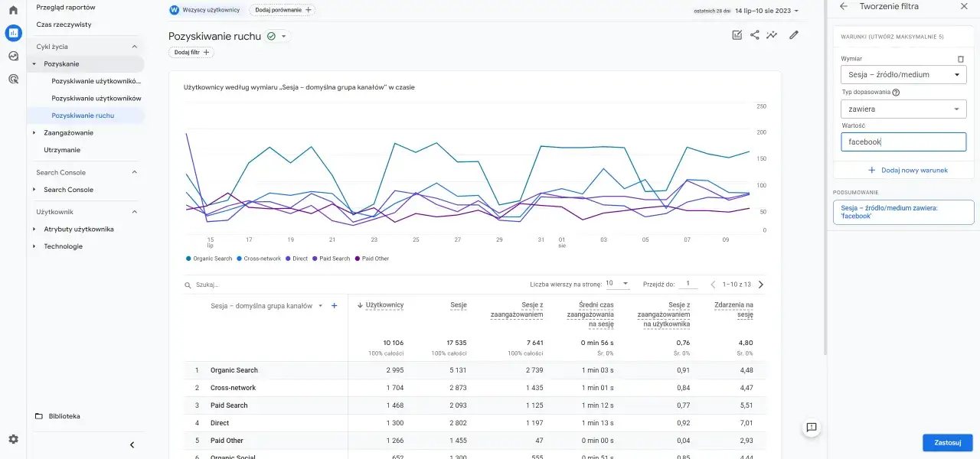
Task: Select Pozyskiwanie ruchu report
Action: [83, 116]
